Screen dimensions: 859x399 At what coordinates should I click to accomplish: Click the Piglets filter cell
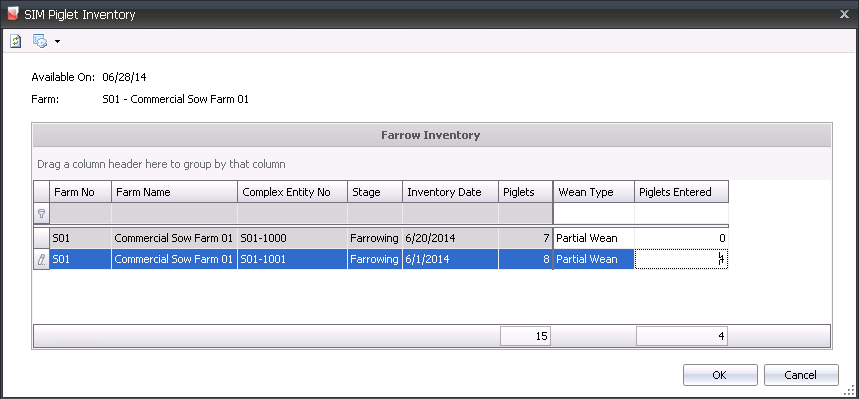pyautogui.click(x=525, y=214)
